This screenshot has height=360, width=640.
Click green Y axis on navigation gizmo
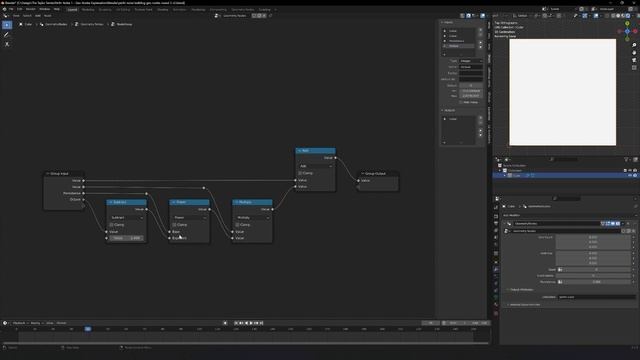(x=627, y=23)
